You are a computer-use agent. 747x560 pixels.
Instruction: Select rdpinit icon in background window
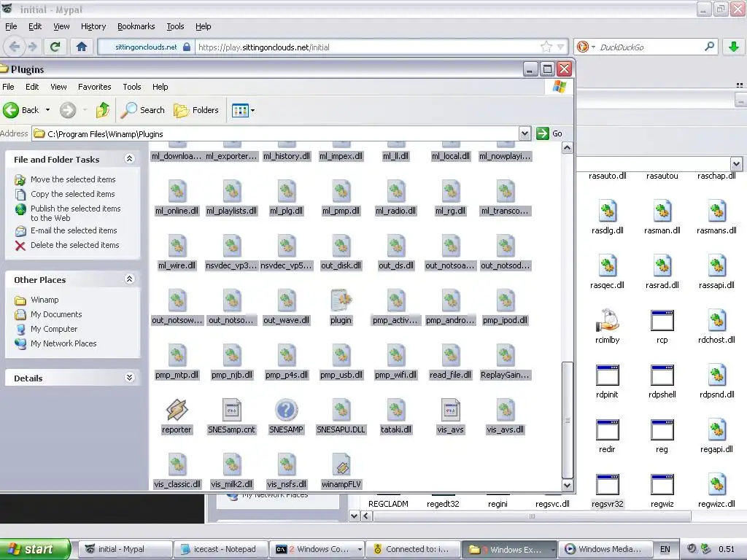coord(607,376)
